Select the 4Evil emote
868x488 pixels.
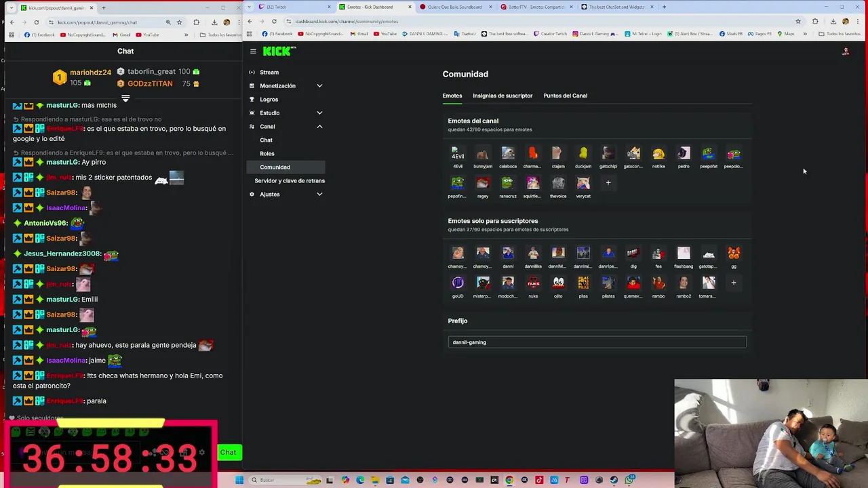(458, 157)
